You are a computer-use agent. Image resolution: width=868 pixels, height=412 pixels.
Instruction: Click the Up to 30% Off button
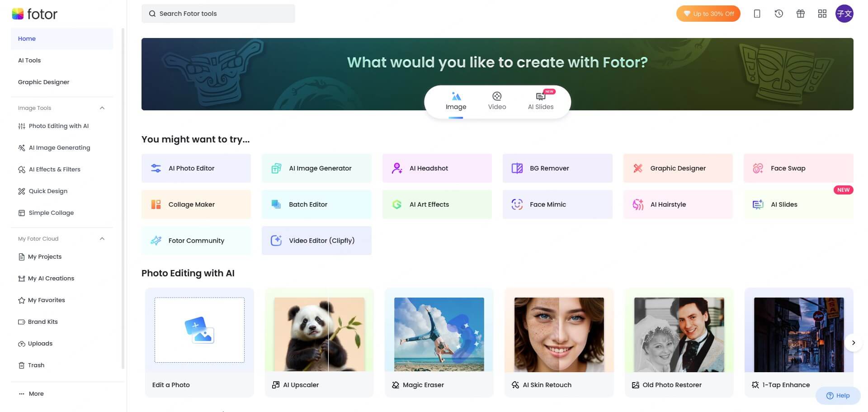708,14
